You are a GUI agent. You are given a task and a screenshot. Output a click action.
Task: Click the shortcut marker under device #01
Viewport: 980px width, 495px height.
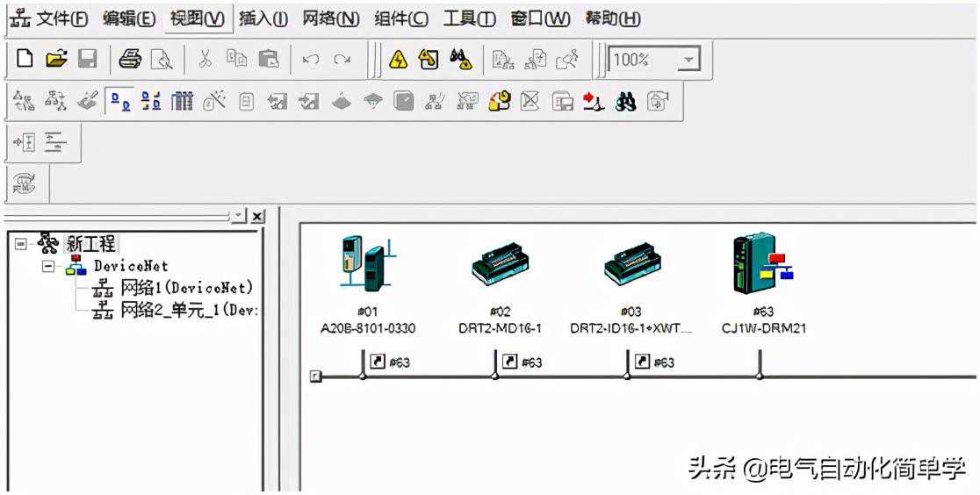[378, 362]
